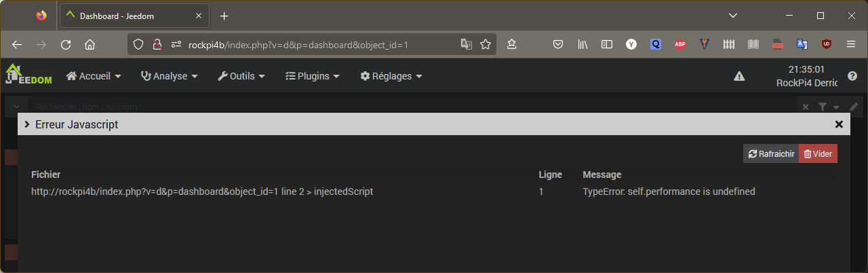The image size is (868, 273).
Task: Bookmark this page with the star icon
Action: 486,44
